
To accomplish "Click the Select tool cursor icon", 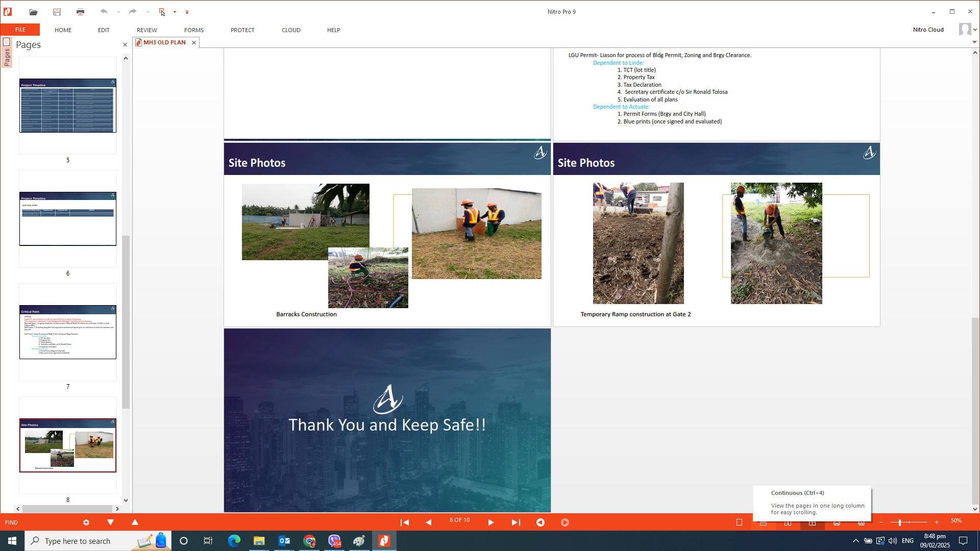I will pos(162,12).
